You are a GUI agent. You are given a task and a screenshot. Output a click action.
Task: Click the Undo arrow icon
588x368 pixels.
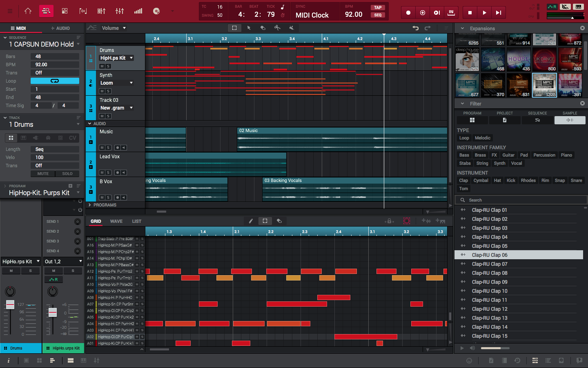tap(415, 28)
